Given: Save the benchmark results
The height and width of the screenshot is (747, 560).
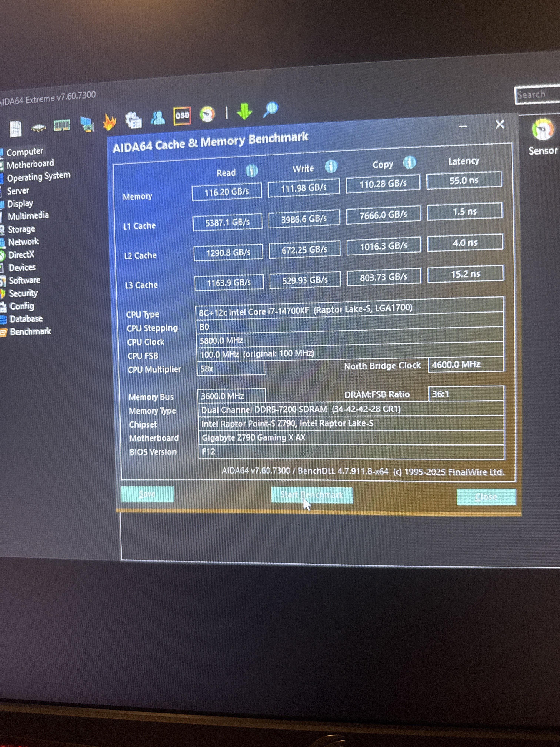Looking at the screenshot, I should 148,494.
